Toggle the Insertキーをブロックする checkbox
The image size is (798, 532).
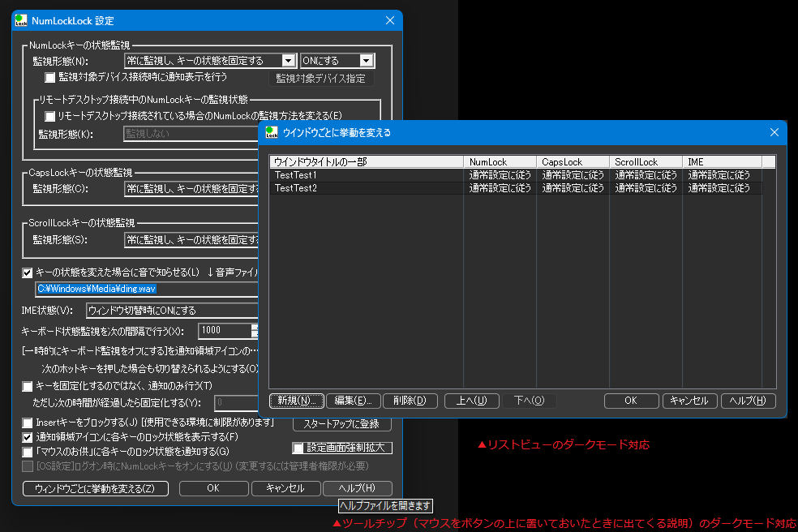click(28, 423)
